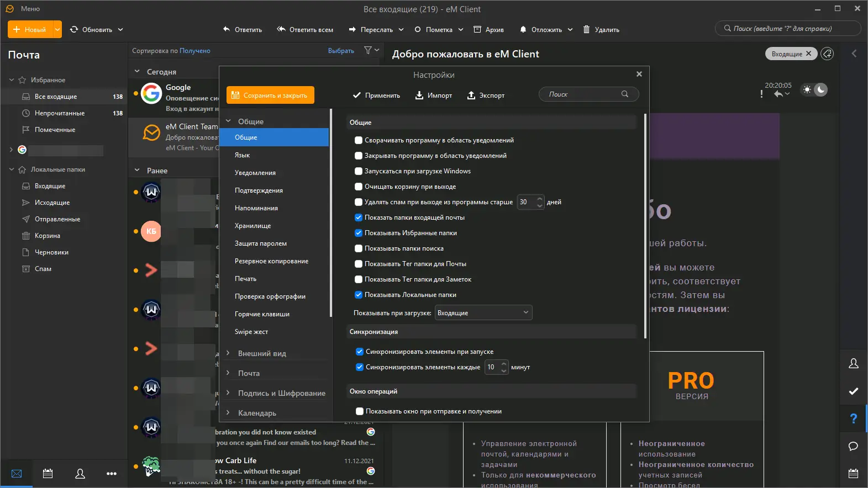Open the Calendar section in bottom bar
Image resolution: width=868 pixels, height=488 pixels.
point(48,474)
